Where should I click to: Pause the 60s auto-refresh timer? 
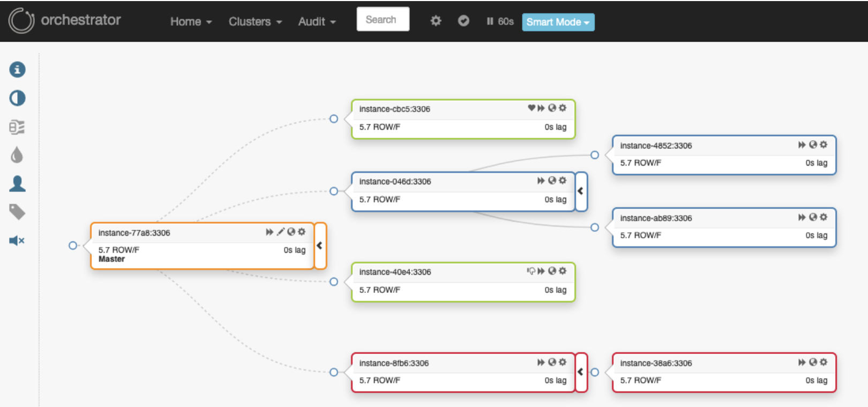point(500,21)
